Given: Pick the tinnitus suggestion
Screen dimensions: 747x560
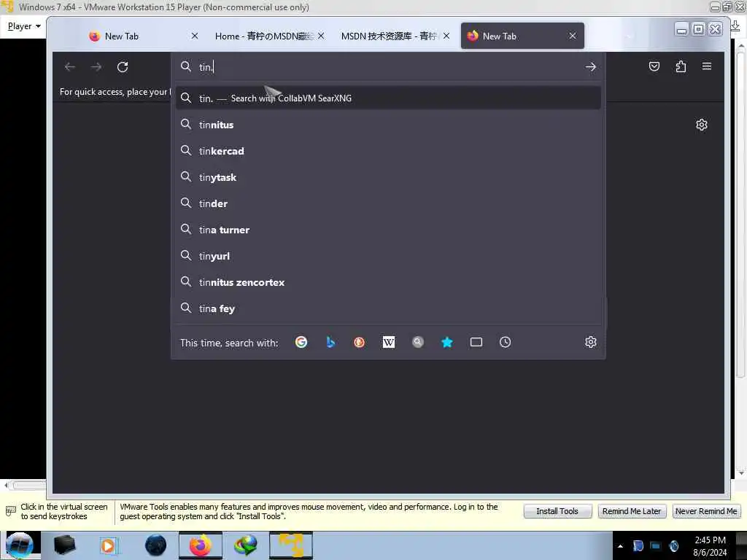Looking at the screenshot, I should pos(388,125).
